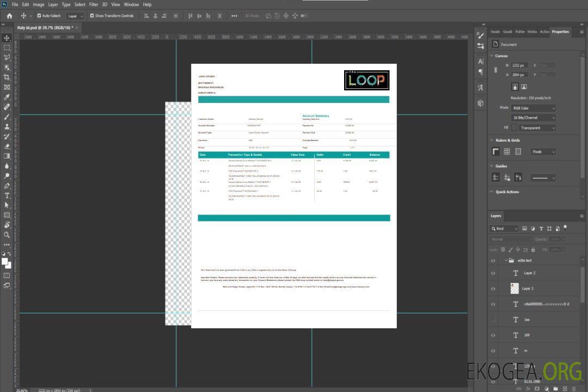Select the Layer 3 thumbnail
588x392 pixels.
point(515,289)
